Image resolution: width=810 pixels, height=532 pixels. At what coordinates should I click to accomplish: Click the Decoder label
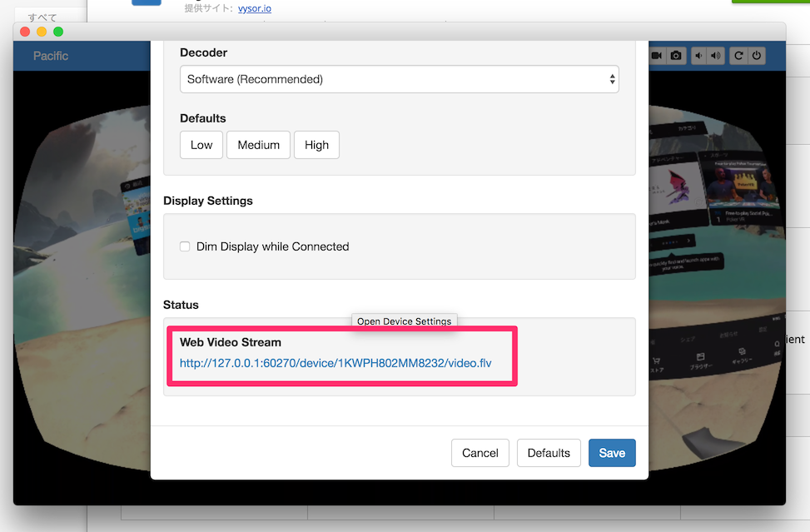click(x=203, y=52)
